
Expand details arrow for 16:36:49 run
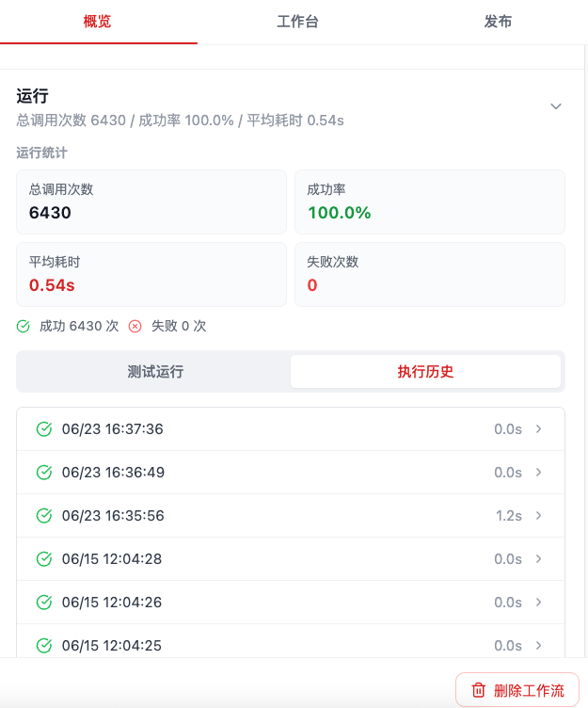click(x=538, y=473)
